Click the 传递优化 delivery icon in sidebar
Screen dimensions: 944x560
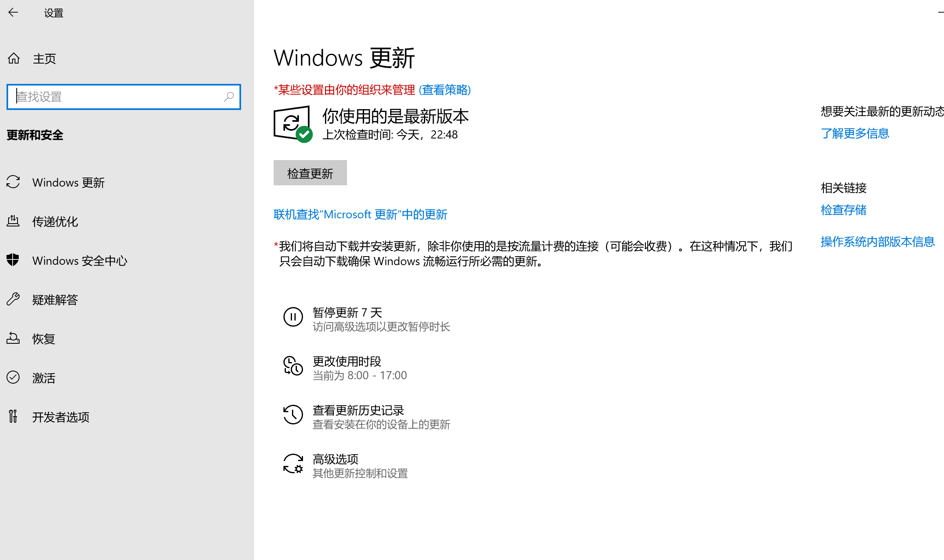click(13, 221)
